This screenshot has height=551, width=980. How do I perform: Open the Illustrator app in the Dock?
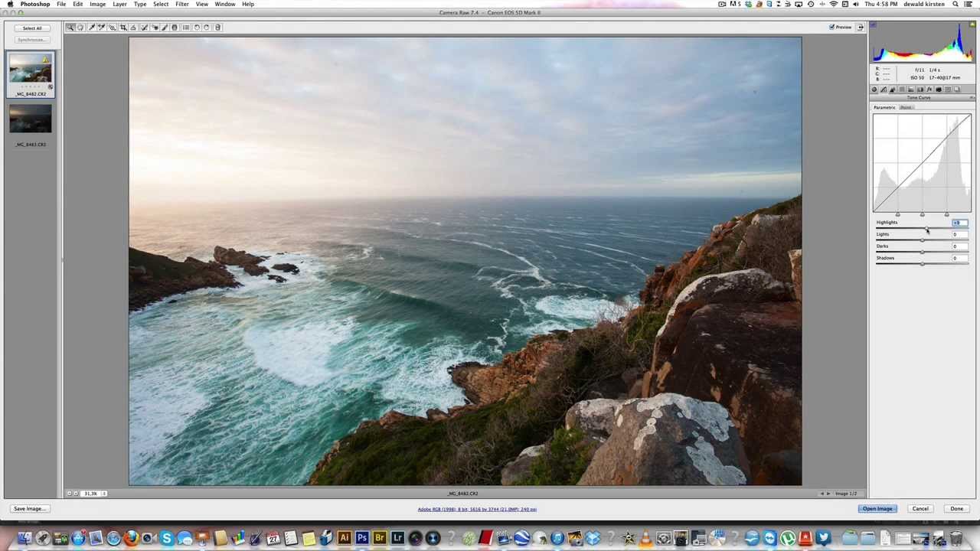click(344, 538)
